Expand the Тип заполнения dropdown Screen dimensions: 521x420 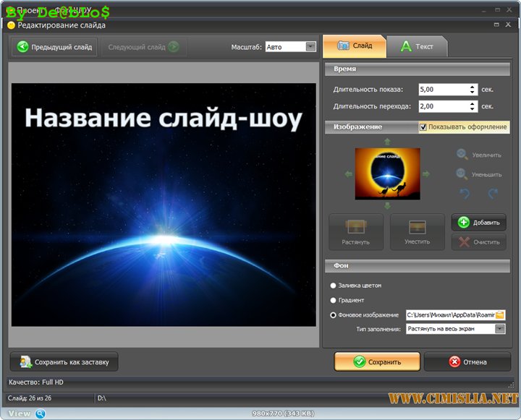499,329
